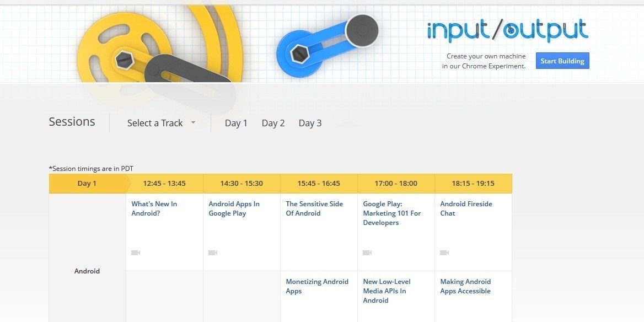Click video camera icon under What's New In Android

click(x=136, y=253)
